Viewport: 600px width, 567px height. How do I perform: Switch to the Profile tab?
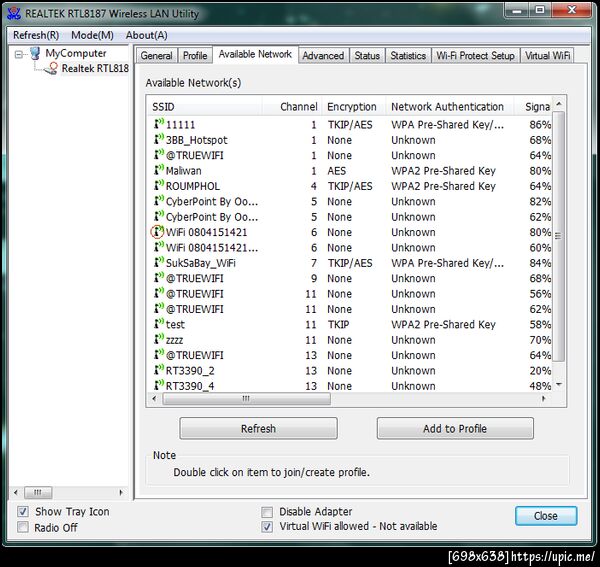pos(195,56)
